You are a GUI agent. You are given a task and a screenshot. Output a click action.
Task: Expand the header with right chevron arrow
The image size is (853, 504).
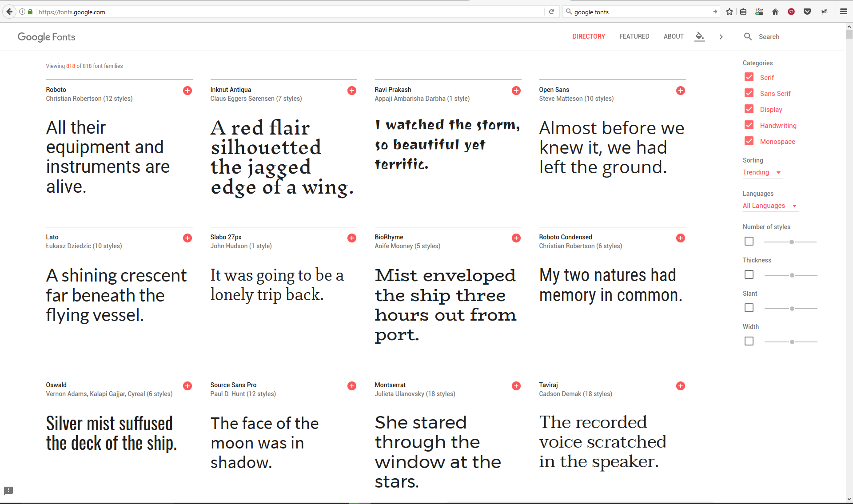(721, 37)
